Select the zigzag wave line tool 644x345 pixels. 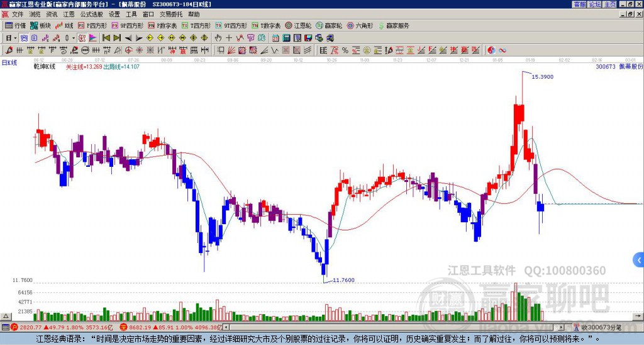274,50
